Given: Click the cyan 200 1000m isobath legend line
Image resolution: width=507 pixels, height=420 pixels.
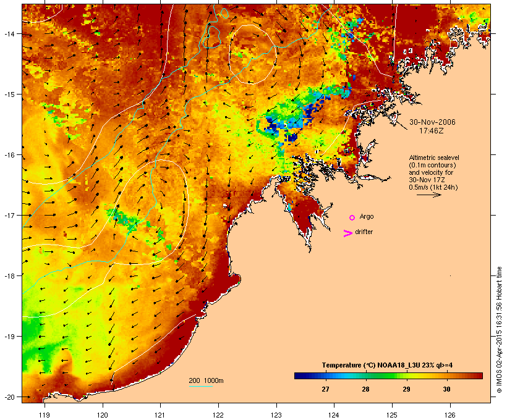Looking at the screenshot, I should pos(200,386).
